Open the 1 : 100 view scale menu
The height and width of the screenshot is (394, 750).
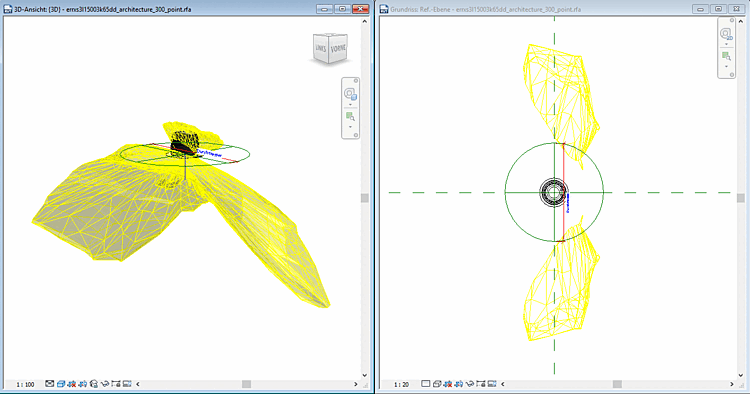point(25,384)
